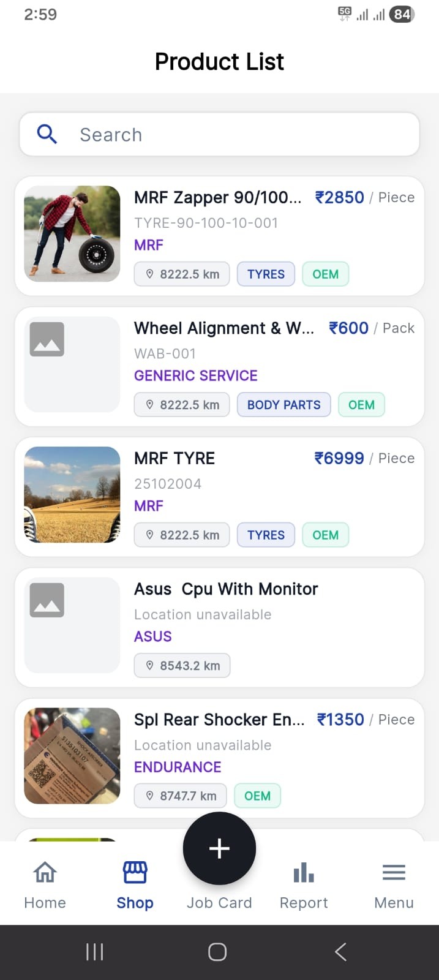Tap the search magnifier icon
The image size is (439, 980).
point(47,134)
